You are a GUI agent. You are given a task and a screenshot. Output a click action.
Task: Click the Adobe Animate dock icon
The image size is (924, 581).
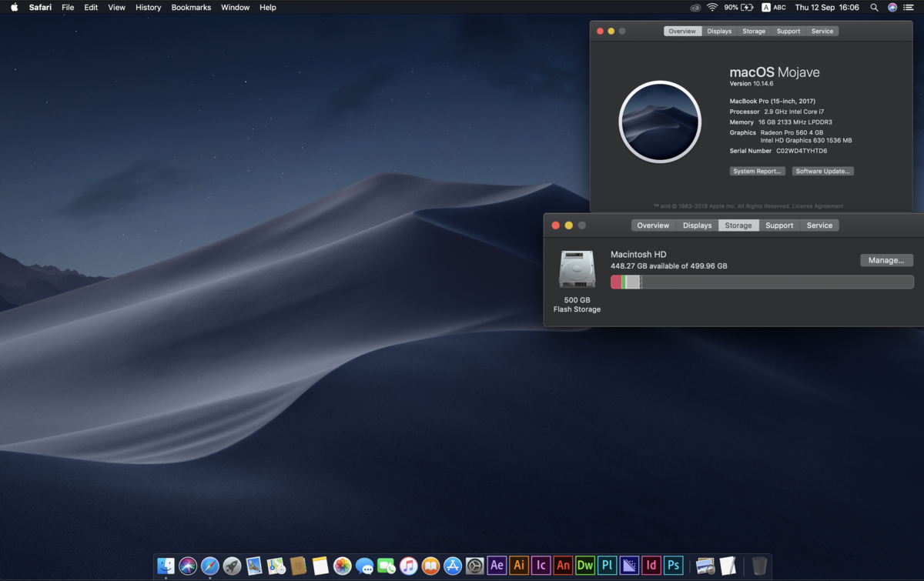point(563,566)
